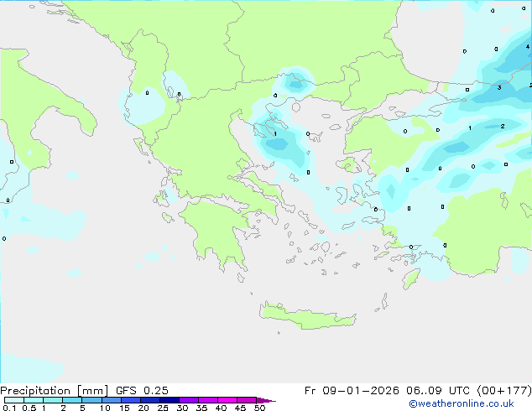The height and width of the screenshot is (411, 532).
Task: Click the 0.5–1 mm legend color swatch
Action: (34, 400)
